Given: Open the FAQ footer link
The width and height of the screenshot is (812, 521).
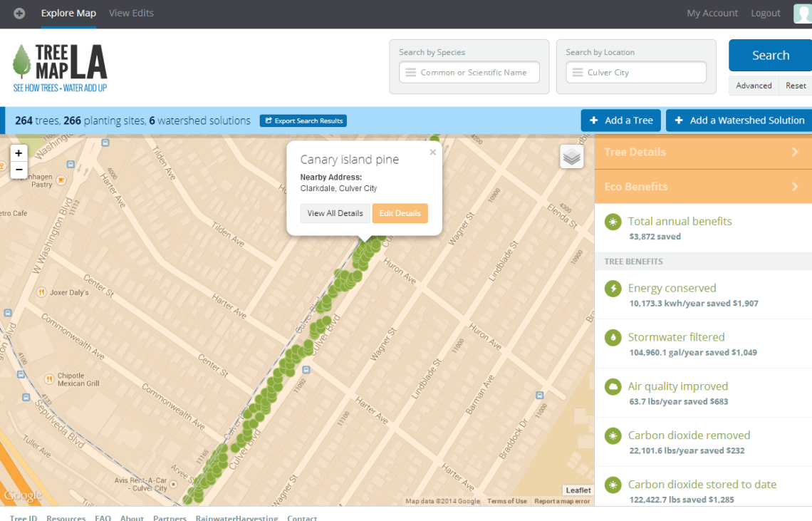Looking at the screenshot, I should 103,518.
